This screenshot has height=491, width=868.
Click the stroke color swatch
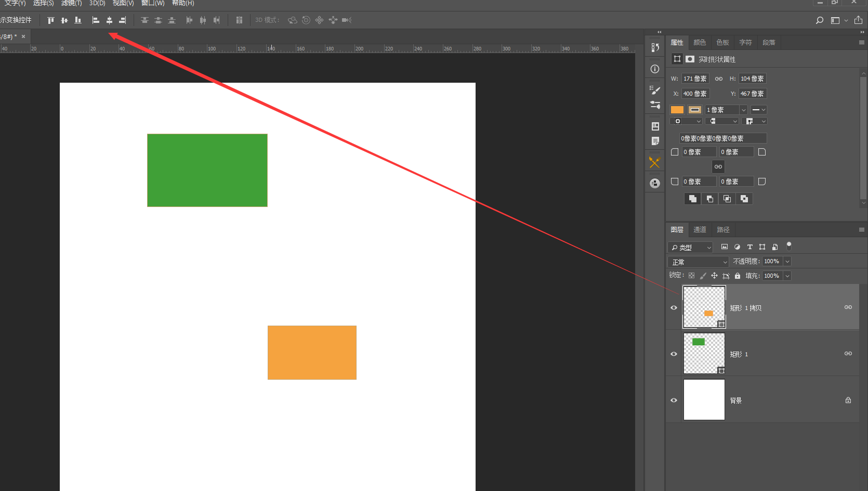tap(695, 110)
